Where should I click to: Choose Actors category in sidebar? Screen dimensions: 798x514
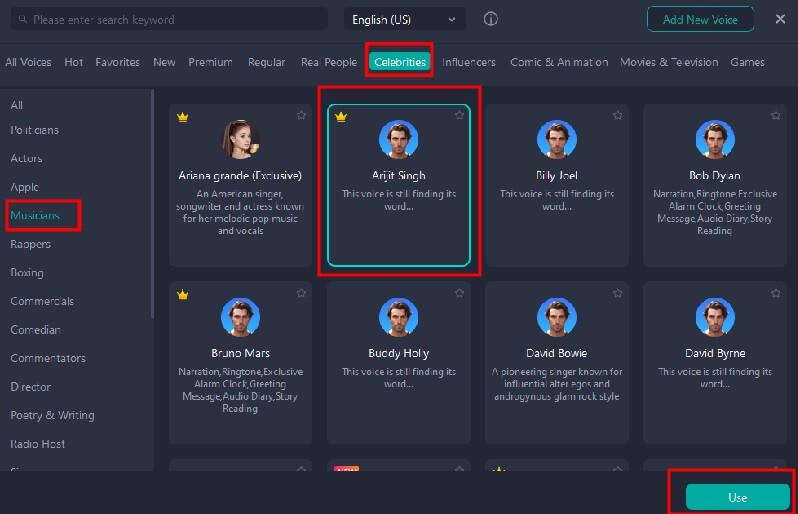(26, 158)
